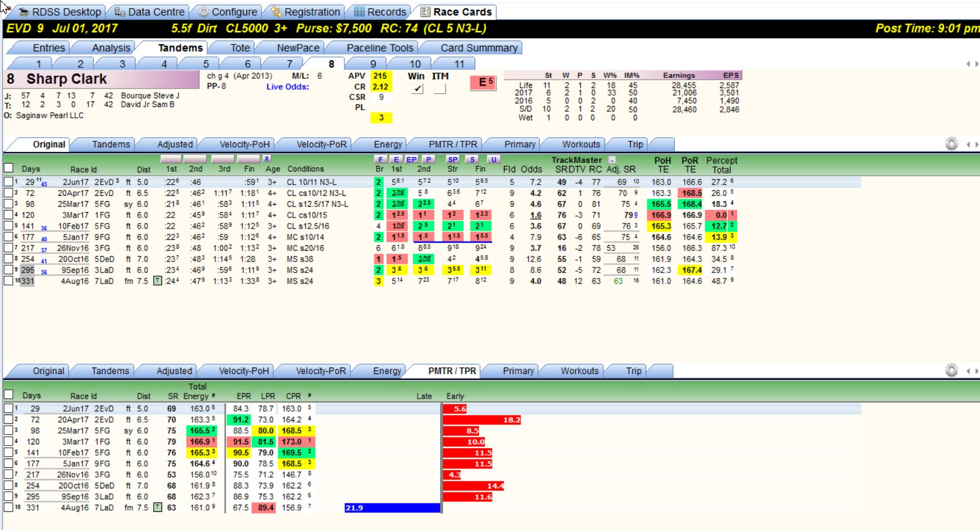Switch the lower pane to the Workouts tab
This screenshot has height=530, width=980.
tap(579, 371)
